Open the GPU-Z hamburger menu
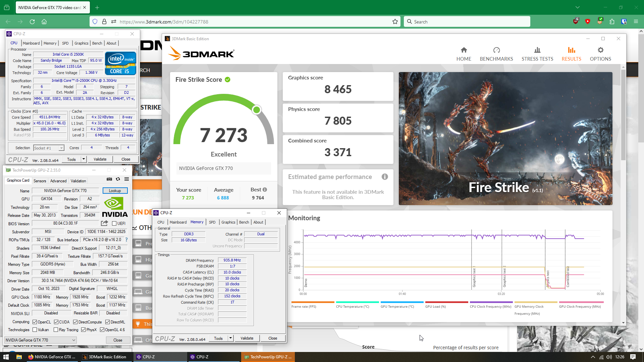Screen dimensions: 644x362 click(126, 179)
